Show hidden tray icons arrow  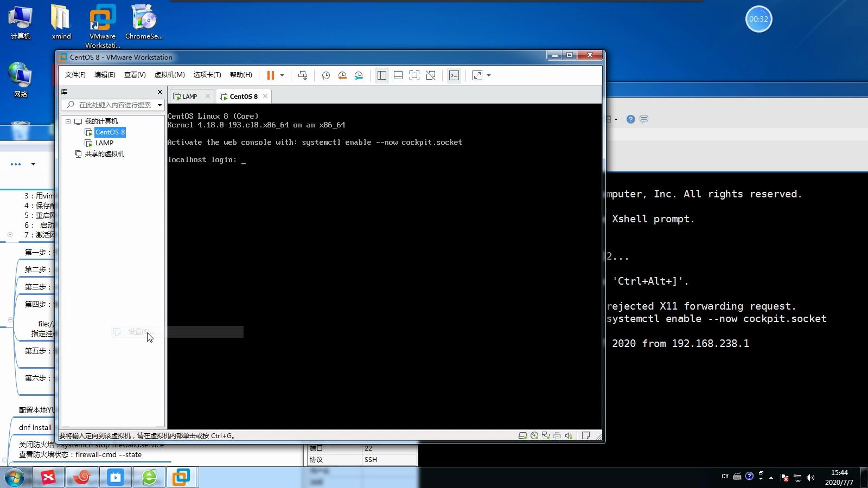[x=771, y=478]
